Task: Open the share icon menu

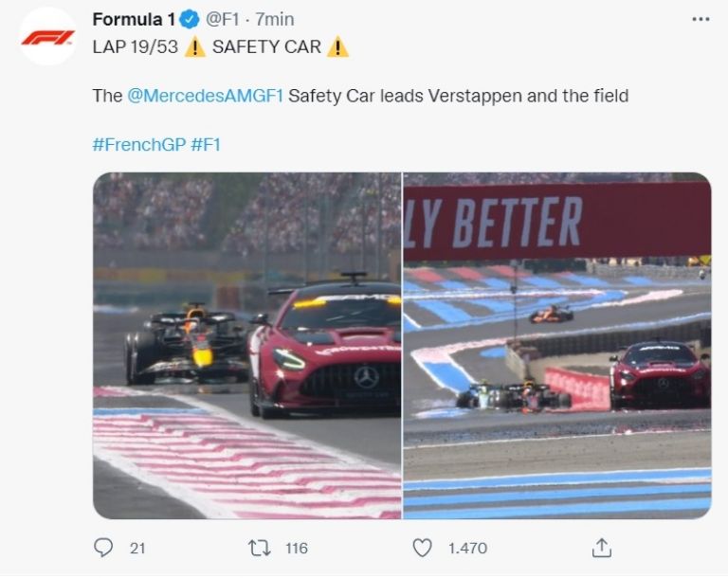Action: [x=601, y=548]
